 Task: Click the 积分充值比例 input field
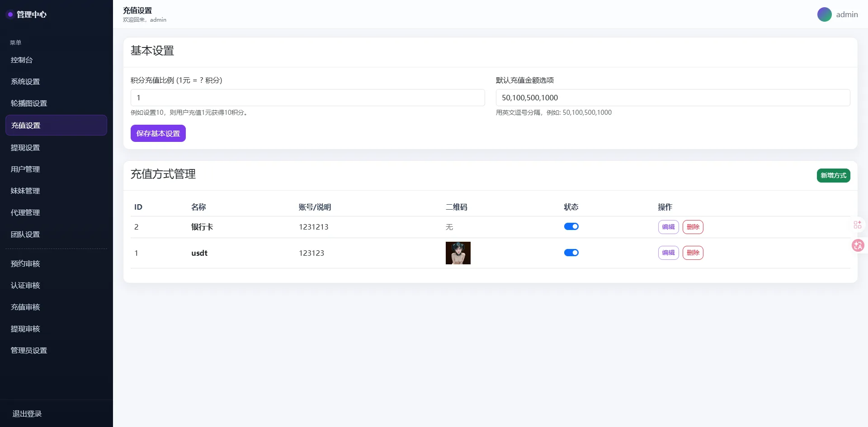point(307,98)
